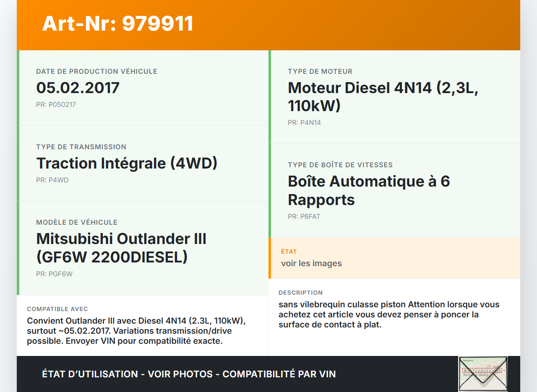Click the PR: P6FAT code text
Image resolution: width=537 pixels, height=392 pixels.
[303, 216]
